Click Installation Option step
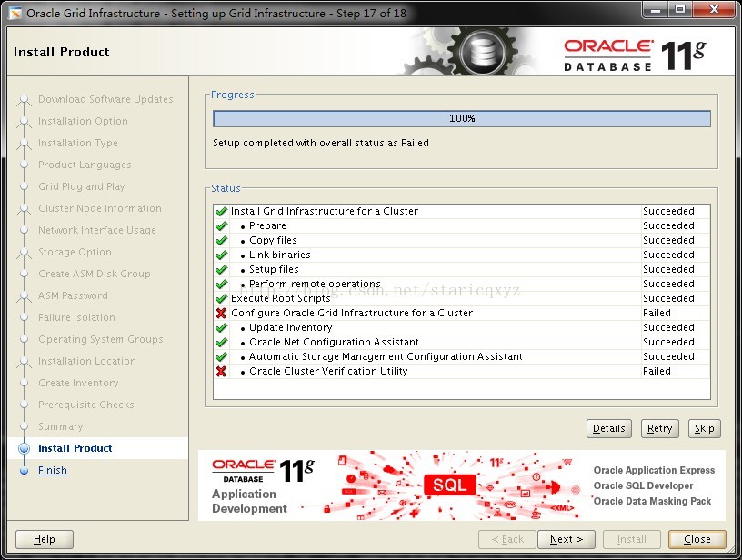The image size is (742, 560). click(83, 121)
